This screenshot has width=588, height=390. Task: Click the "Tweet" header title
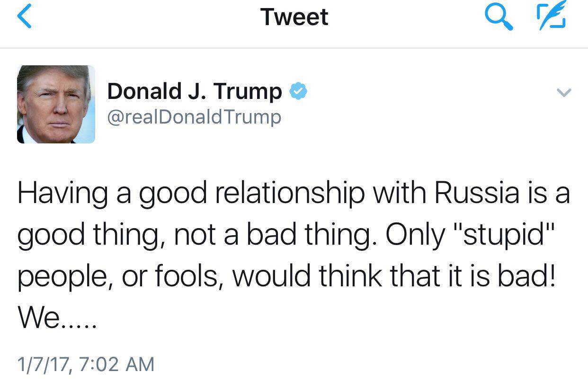294,17
